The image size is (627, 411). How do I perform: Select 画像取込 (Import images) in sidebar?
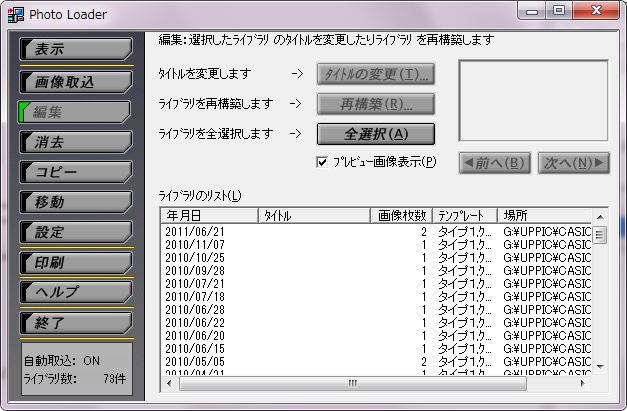pos(76,81)
